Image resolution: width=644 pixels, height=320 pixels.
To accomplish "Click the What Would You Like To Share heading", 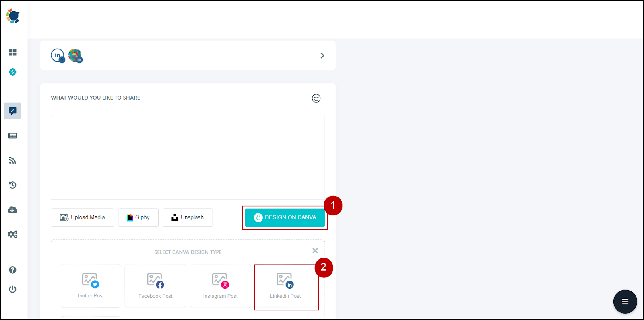I will tap(95, 98).
